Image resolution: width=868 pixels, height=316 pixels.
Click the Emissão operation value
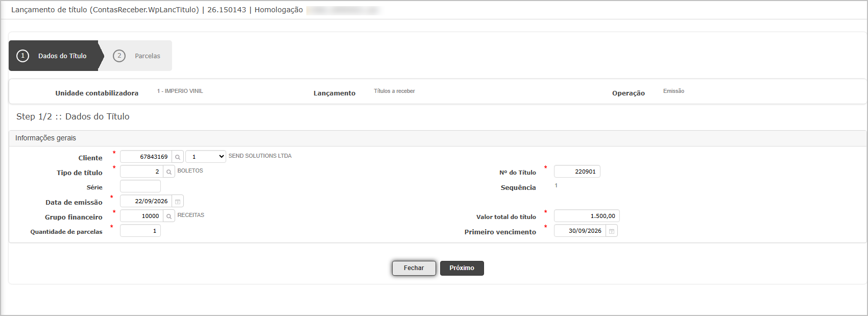pos(674,91)
